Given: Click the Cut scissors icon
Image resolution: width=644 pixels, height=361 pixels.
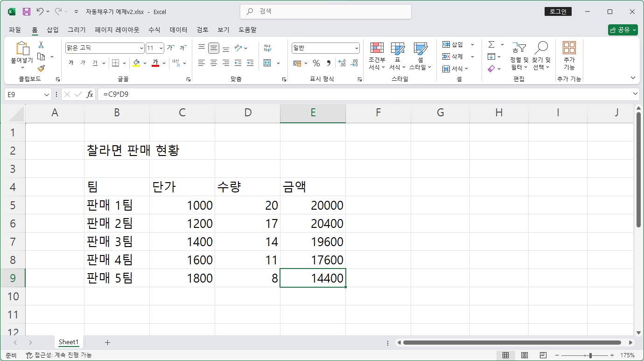Looking at the screenshot, I should (41, 45).
